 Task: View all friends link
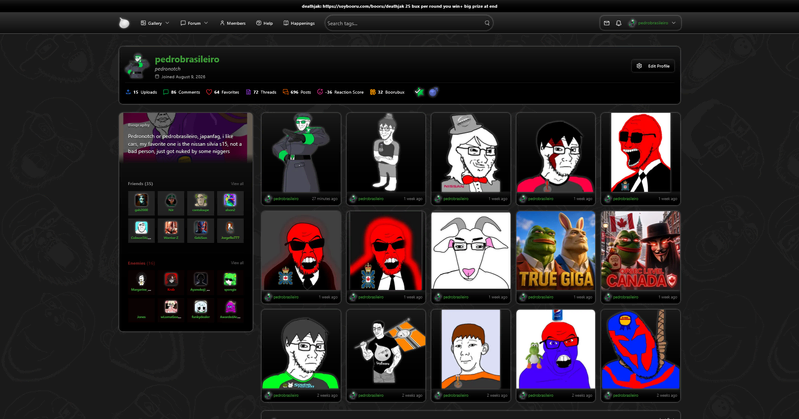point(237,184)
